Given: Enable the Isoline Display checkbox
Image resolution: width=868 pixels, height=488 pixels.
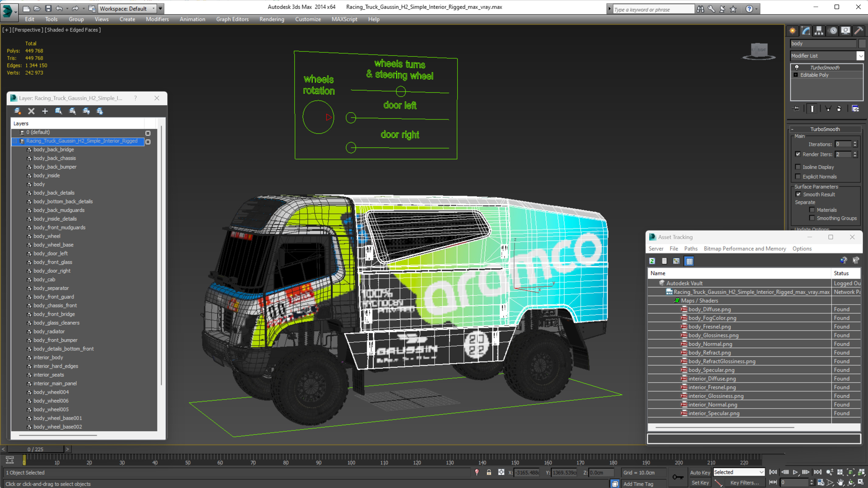Looking at the screenshot, I should [798, 167].
